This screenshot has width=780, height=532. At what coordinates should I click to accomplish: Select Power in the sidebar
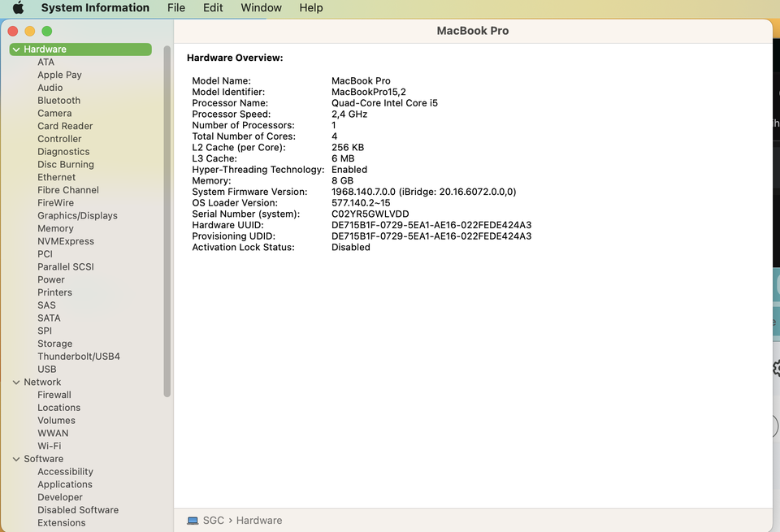[x=51, y=280]
